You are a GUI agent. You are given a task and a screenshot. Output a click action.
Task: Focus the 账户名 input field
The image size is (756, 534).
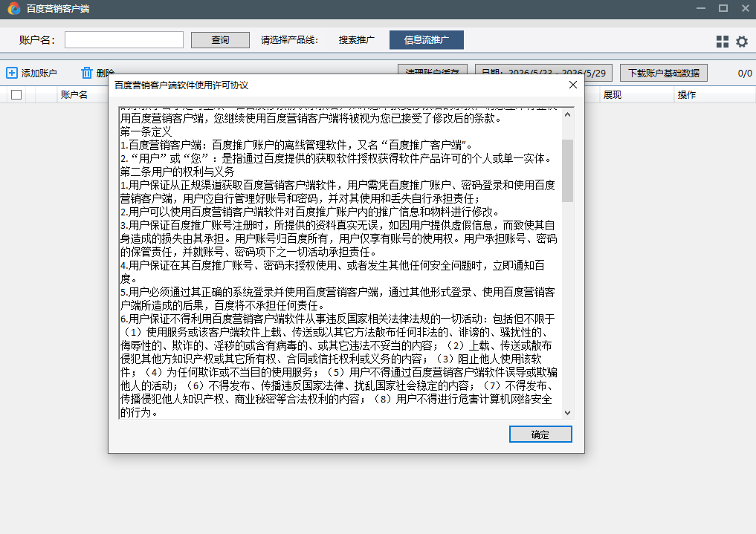click(x=124, y=40)
